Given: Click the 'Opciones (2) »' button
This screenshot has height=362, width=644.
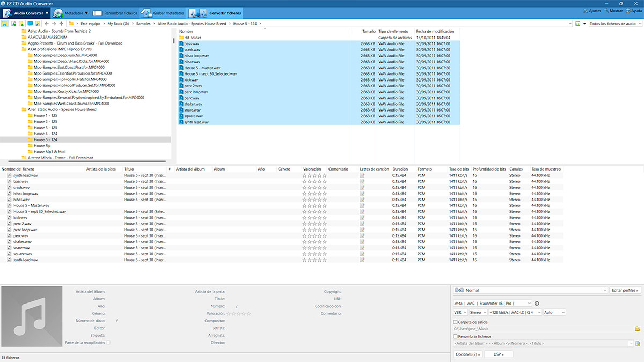Looking at the screenshot, I should coord(468,354).
